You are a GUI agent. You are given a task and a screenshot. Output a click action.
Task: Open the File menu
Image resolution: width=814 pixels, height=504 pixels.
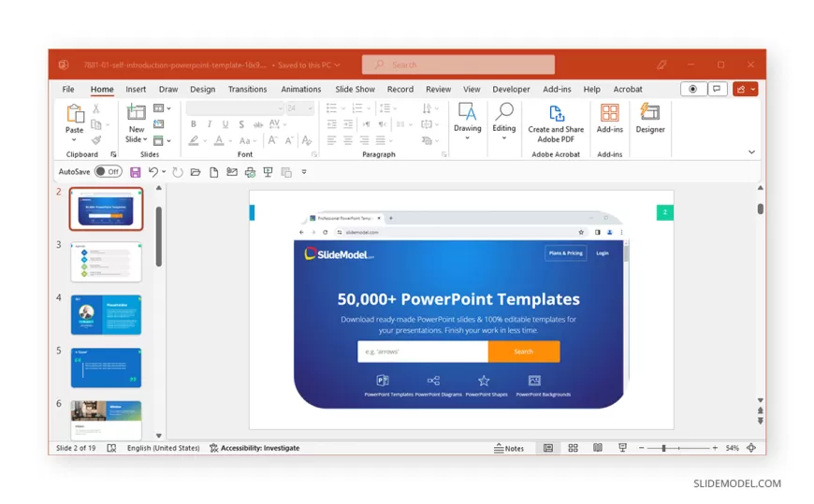click(x=68, y=89)
